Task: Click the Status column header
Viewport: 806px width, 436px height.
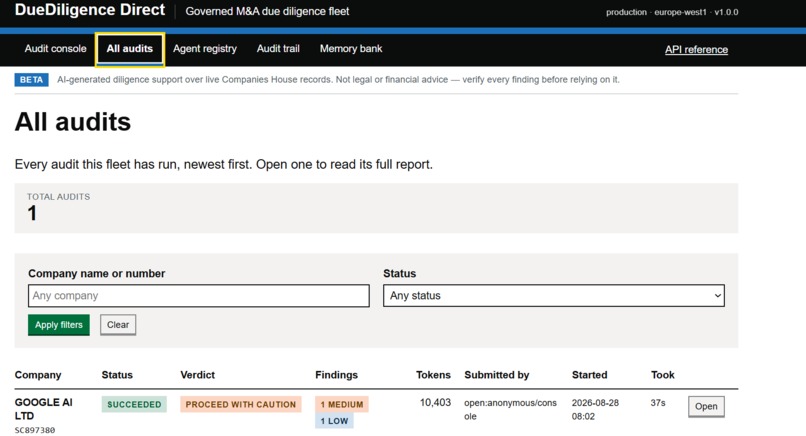Action: (117, 375)
